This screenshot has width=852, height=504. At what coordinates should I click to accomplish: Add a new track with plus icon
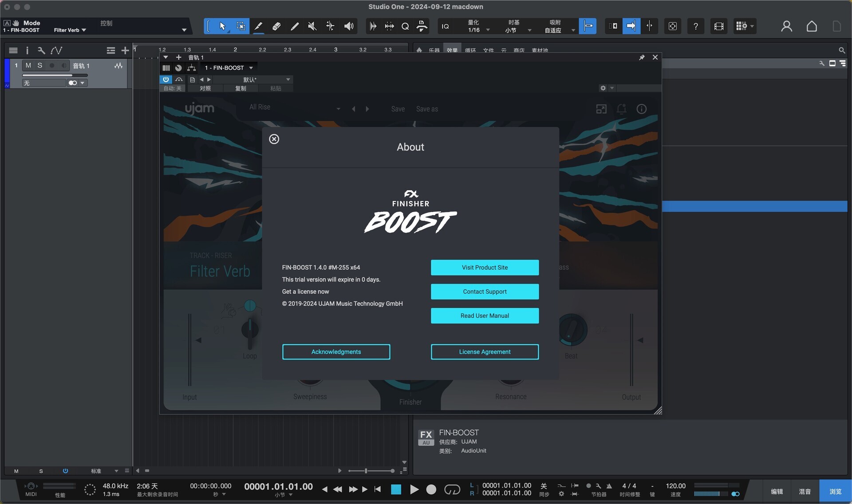pos(125,51)
